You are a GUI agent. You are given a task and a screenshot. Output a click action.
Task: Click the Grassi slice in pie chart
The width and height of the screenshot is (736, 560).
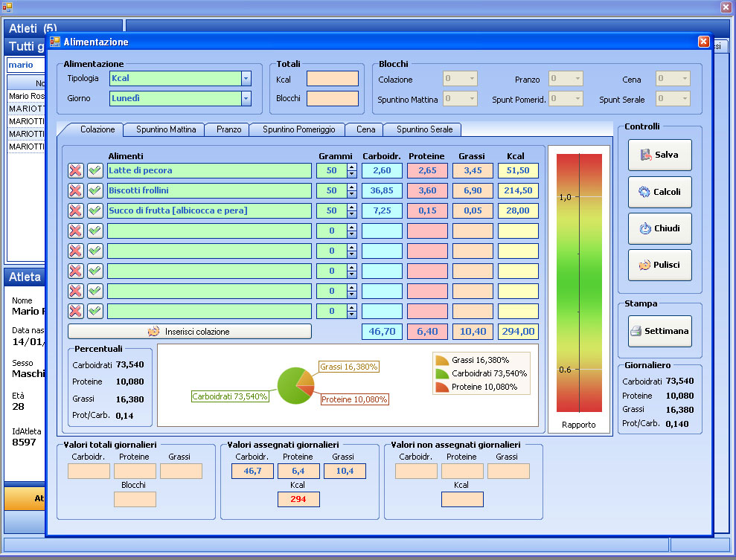click(x=306, y=379)
